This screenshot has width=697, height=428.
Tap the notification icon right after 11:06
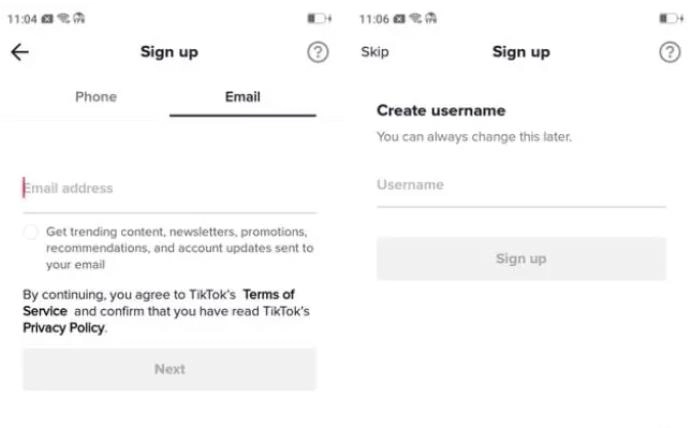click(398, 19)
